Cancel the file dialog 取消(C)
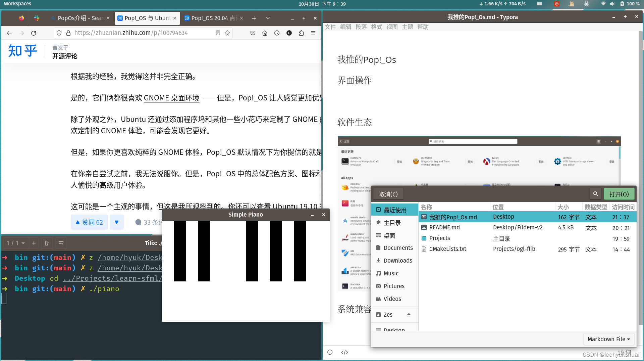The width and height of the screenshot is (644, 361). [x=388, y=194]
